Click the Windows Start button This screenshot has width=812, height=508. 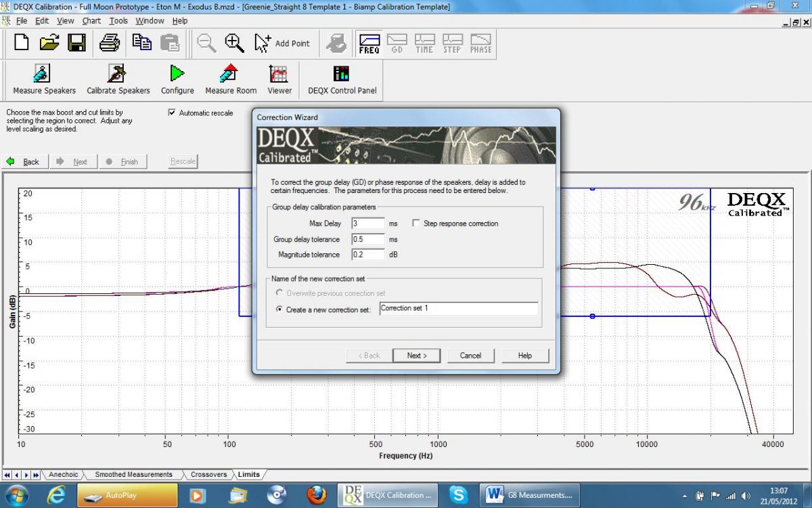(16, 495)
